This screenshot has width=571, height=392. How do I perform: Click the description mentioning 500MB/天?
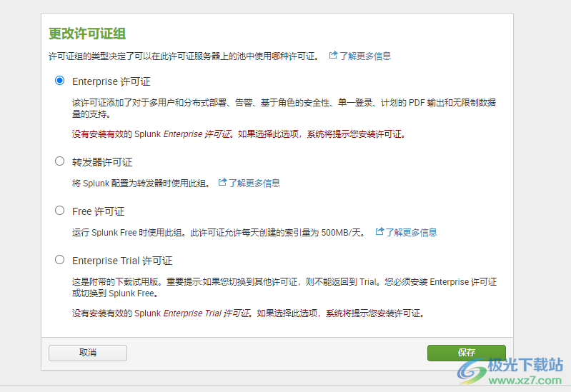click(x=219, y=233)
